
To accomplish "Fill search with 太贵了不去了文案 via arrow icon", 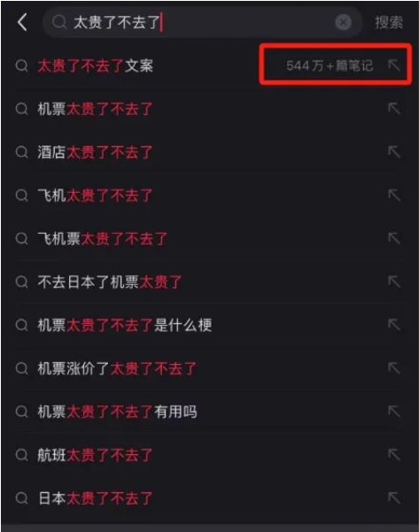I will (394, 65).
